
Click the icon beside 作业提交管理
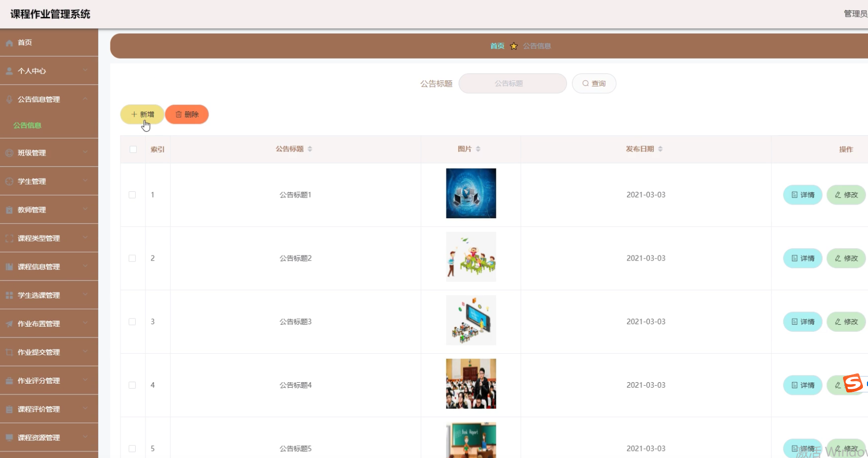(x=9, y=352)
